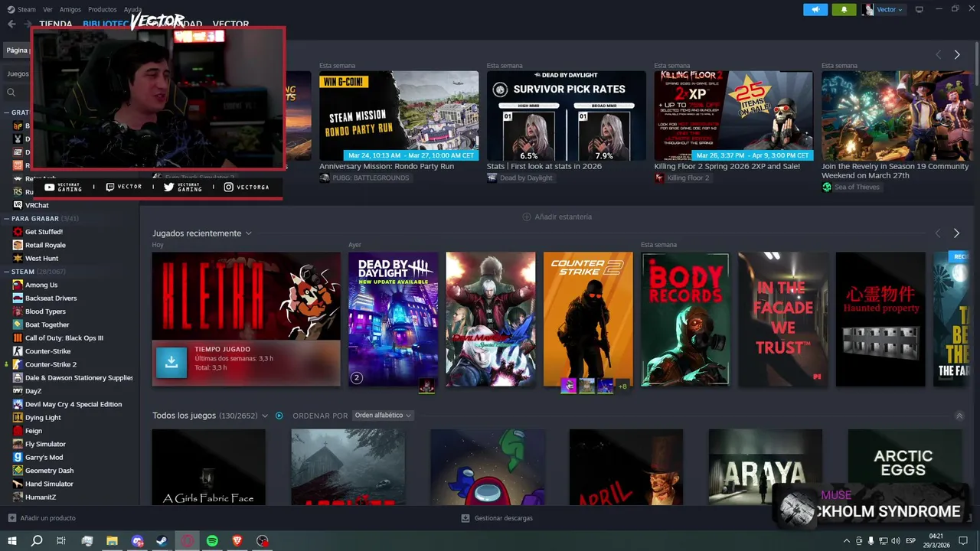Open In The Facade We Trust cover

coord(783,319)
